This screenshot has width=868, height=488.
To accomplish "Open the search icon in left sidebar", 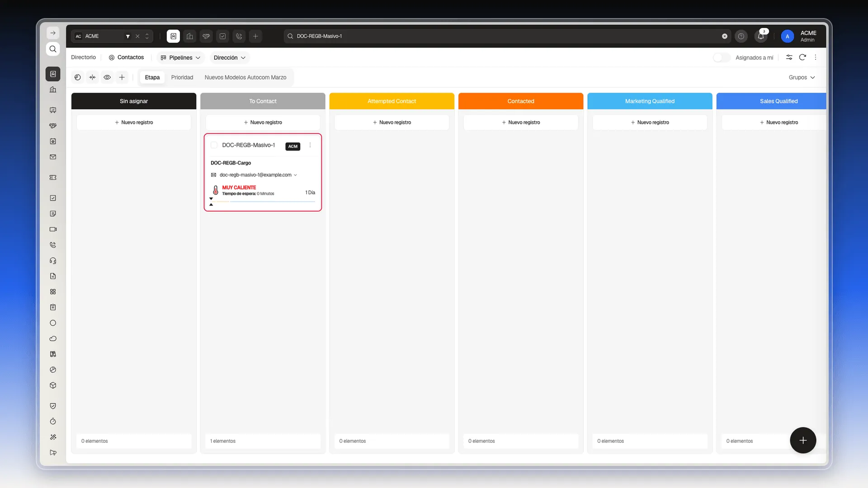I will pyautogui.click(x=53, y=49).
